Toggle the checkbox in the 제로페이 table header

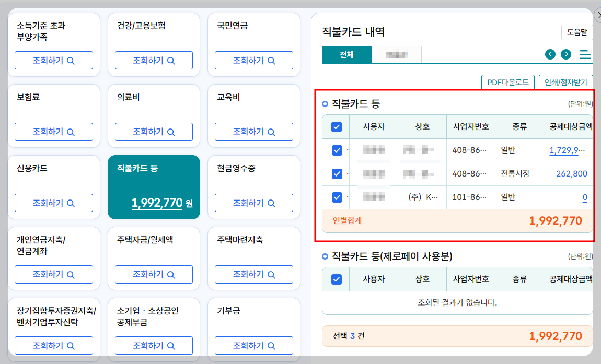click(x=336, y=279)
